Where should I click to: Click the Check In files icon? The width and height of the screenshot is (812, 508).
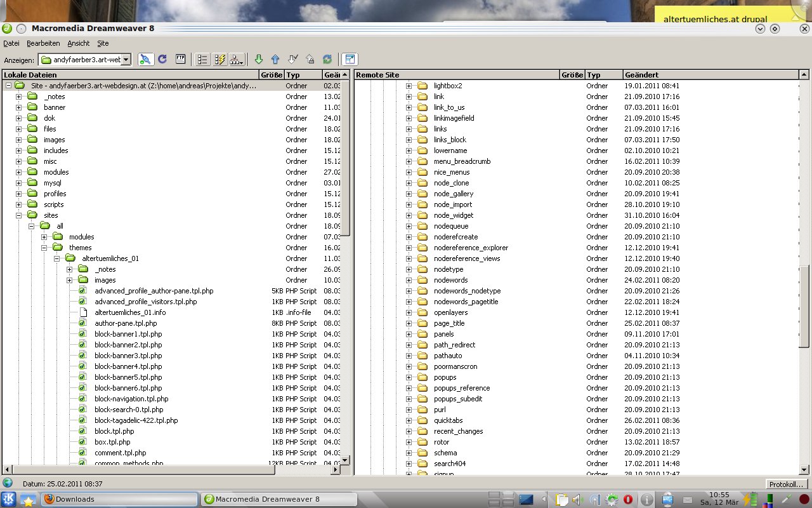pos(310,59)
